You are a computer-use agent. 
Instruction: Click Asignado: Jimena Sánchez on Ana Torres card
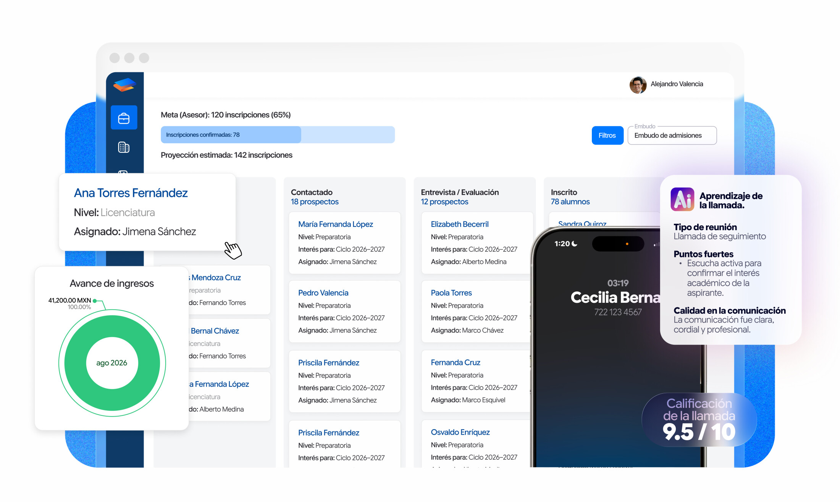coord(135,232)
